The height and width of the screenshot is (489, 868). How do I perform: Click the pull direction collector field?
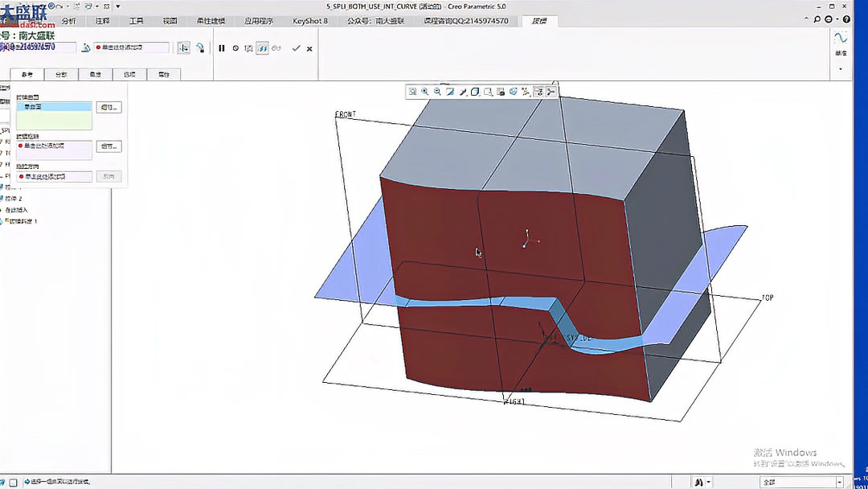[54, 176]
